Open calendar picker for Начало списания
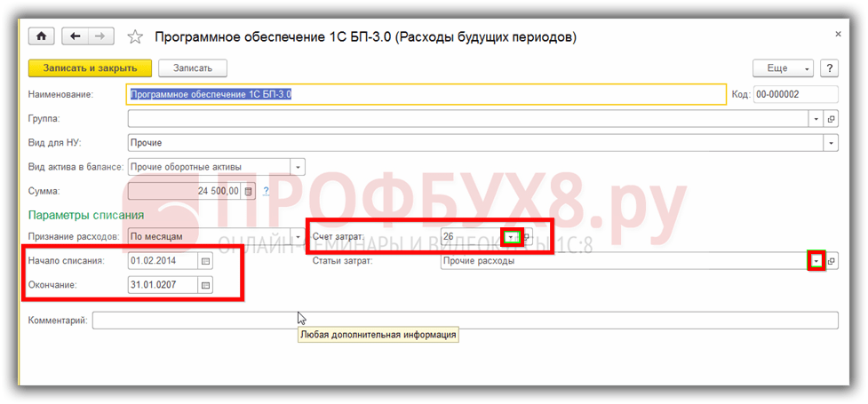The image size is (868, 404). coord(205,261)
